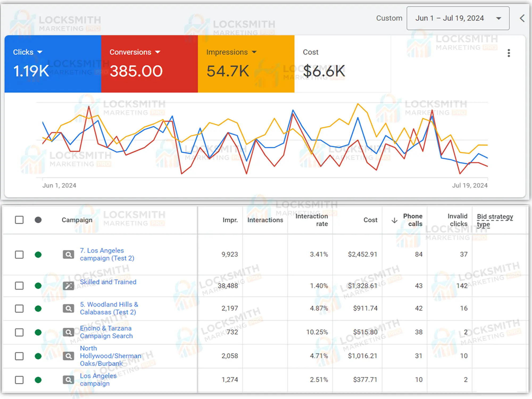The width and height of the screenshot is (532, 399).
Task: Click the Search icon on the Los Angeles campaign row
Action: [68, 380]
